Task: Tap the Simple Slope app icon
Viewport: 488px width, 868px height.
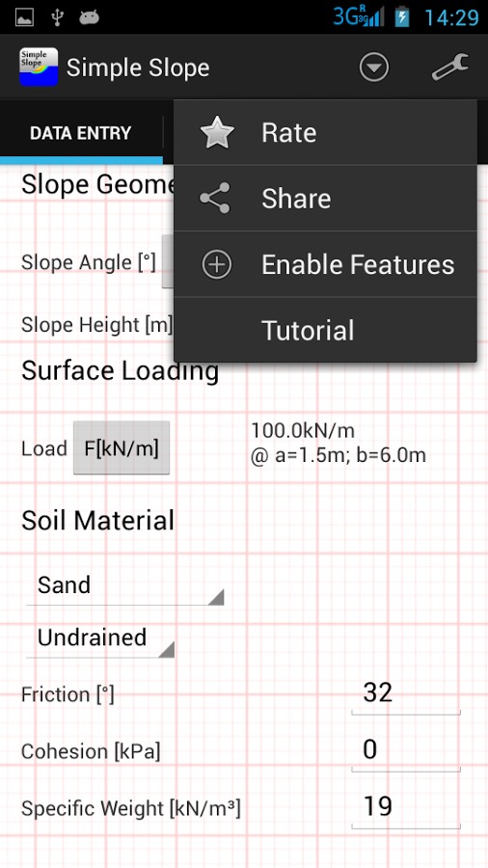Action: (39, 67)
